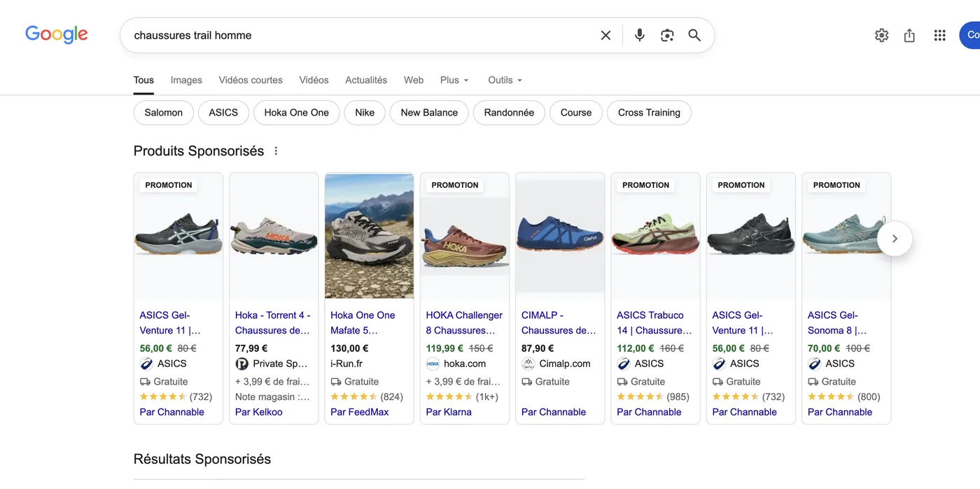The height and width of the screenshot is (489, 980).
Task: Click Private Sport merchant logo on Torrent card
Action: 242,364
